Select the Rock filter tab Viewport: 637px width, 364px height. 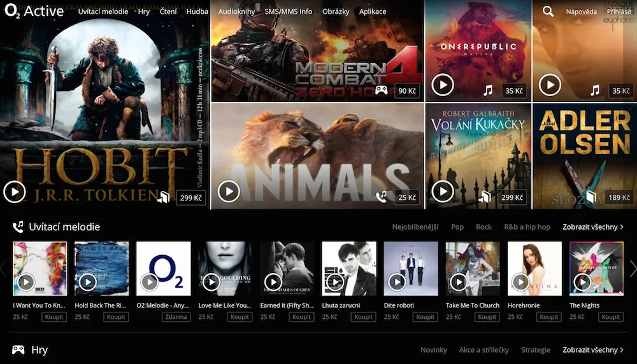pos(483,227)
